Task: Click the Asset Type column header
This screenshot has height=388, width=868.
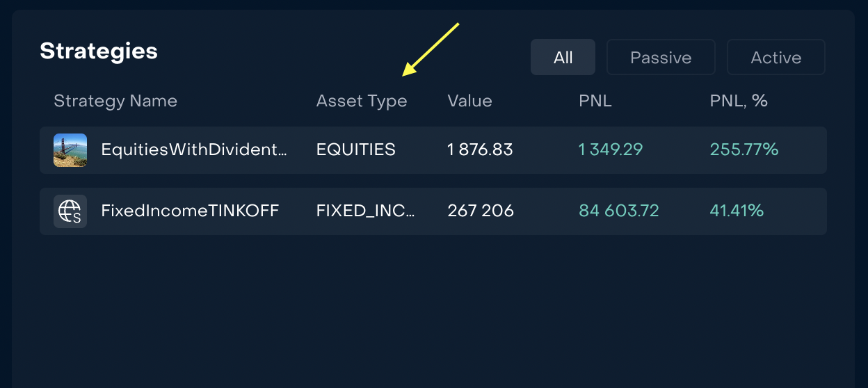Action: point(362,101)
